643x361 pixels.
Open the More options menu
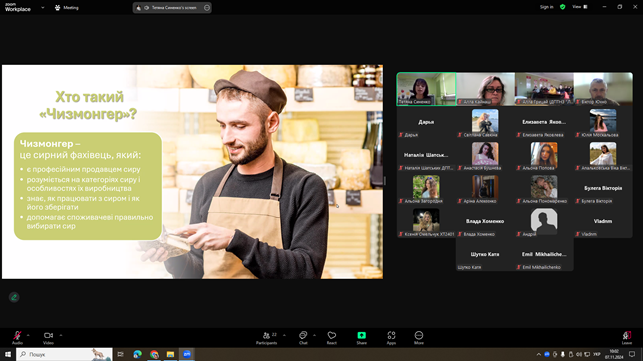click(x=419, y=338)
